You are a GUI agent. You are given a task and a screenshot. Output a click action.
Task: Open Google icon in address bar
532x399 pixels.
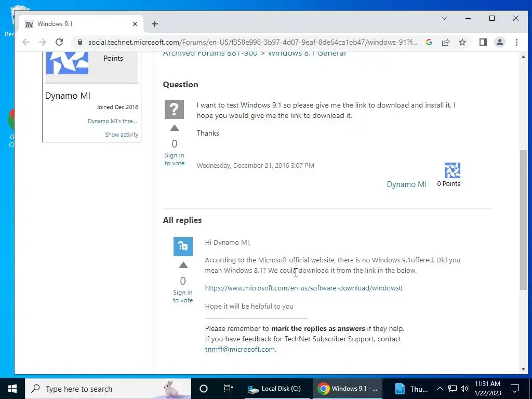coord(429,42)
